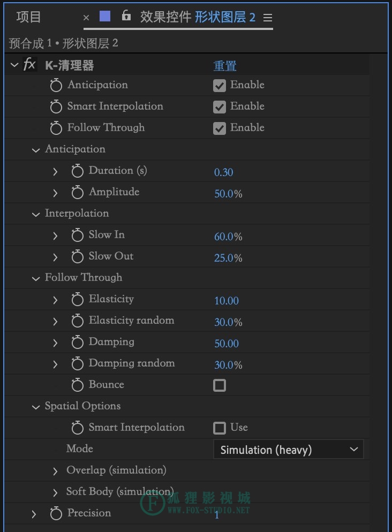
Task: Expand the Overlap (simulation) group
Action: tap(55, 471)
